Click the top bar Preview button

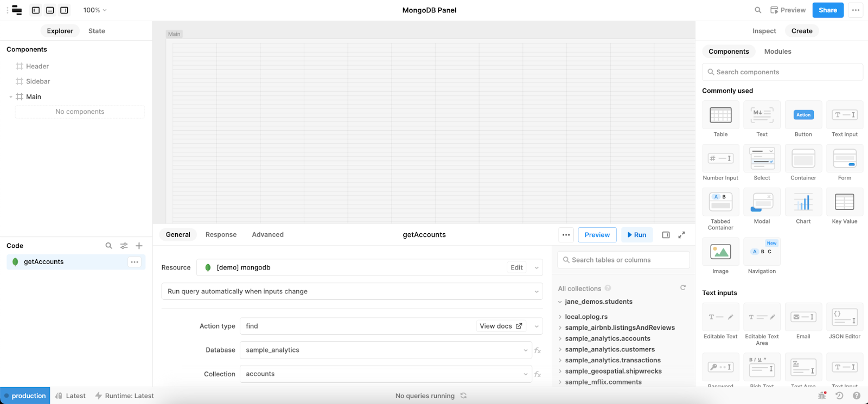(x=788, y=10)
